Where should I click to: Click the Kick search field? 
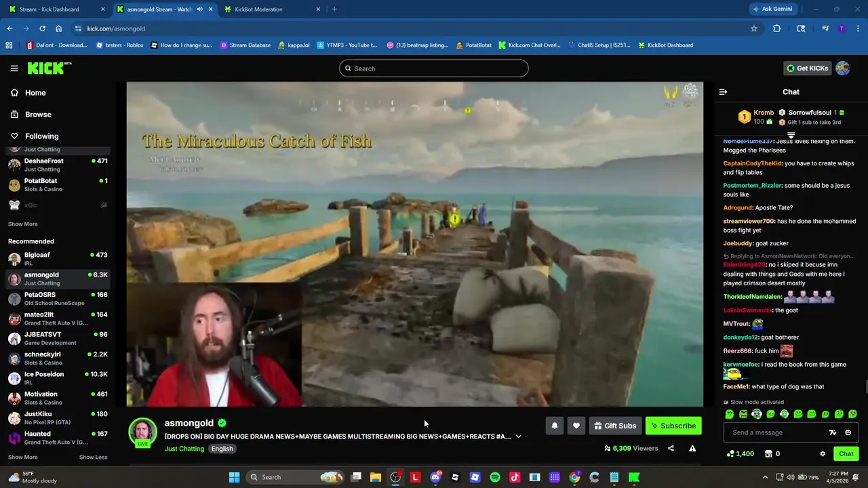click(434, 68)
